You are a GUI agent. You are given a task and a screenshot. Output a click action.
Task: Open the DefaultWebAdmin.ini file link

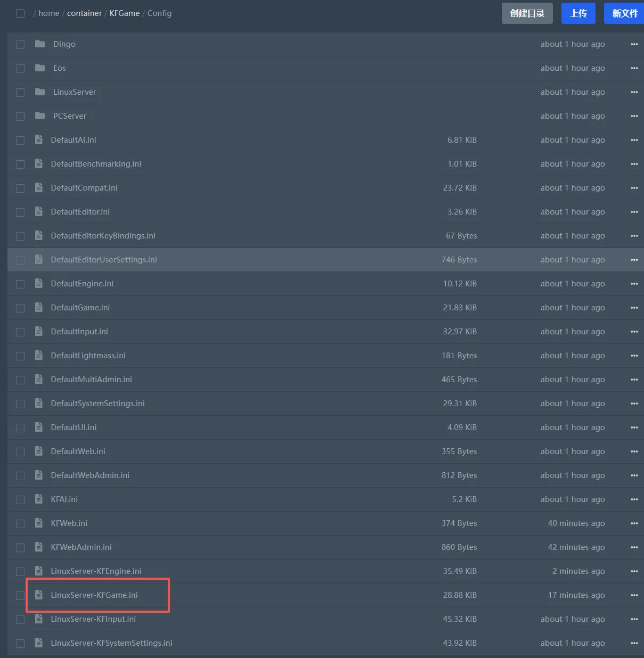[90, 475]
